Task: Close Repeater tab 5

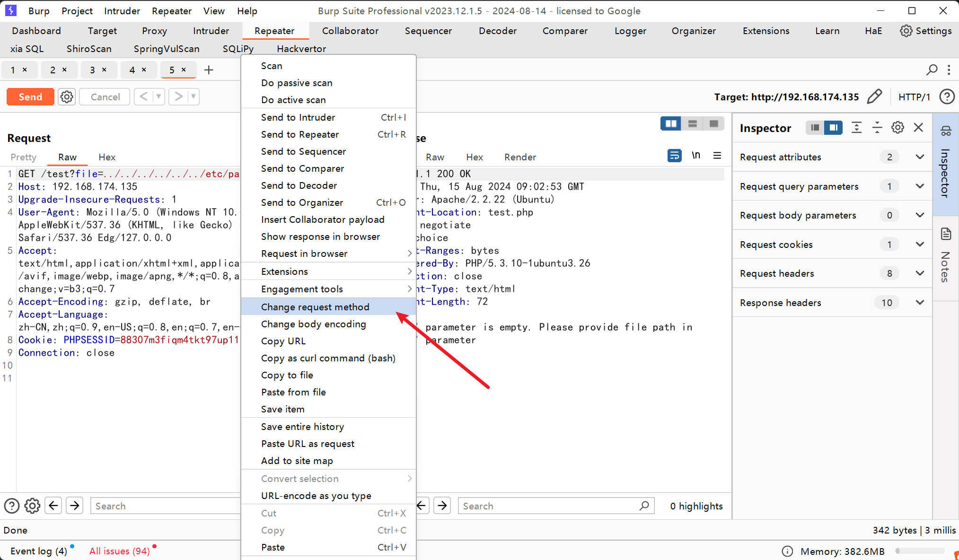Action: [x=184, y=70]
